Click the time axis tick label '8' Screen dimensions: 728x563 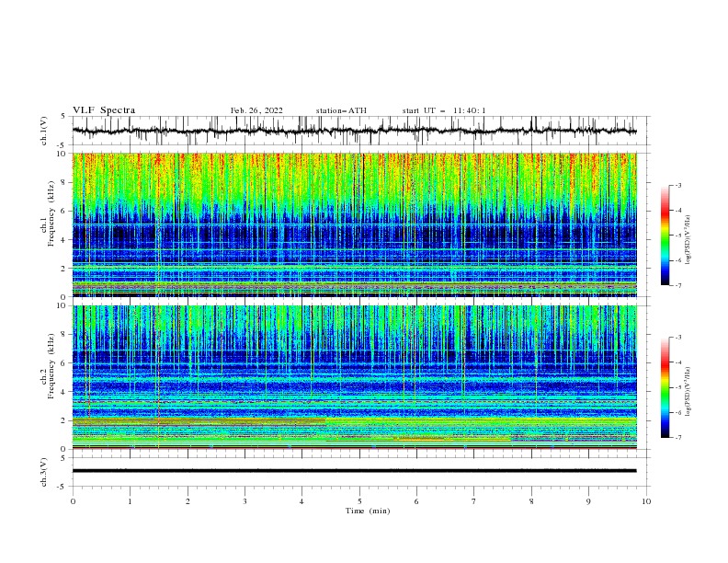pyautogui.click(x=531, y=501)
